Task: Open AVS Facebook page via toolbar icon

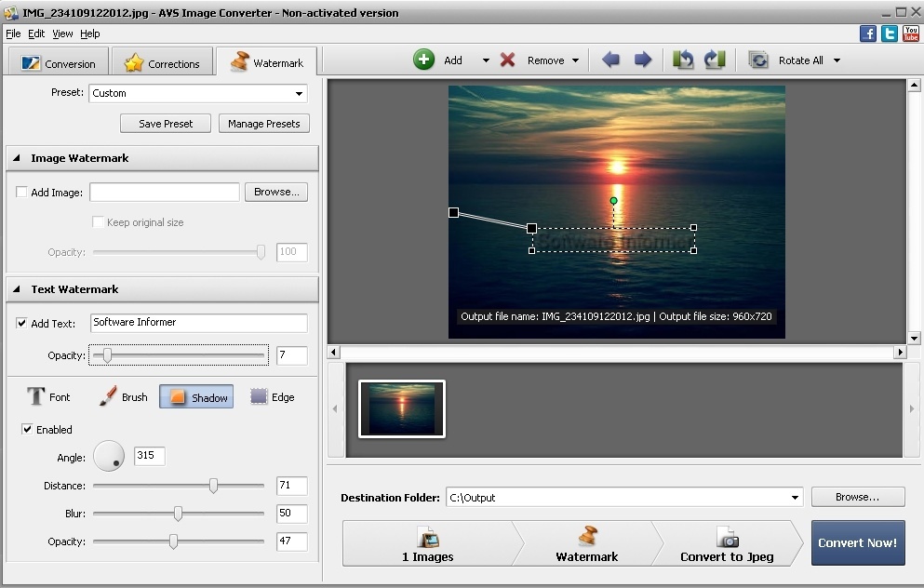Action: 867,33
